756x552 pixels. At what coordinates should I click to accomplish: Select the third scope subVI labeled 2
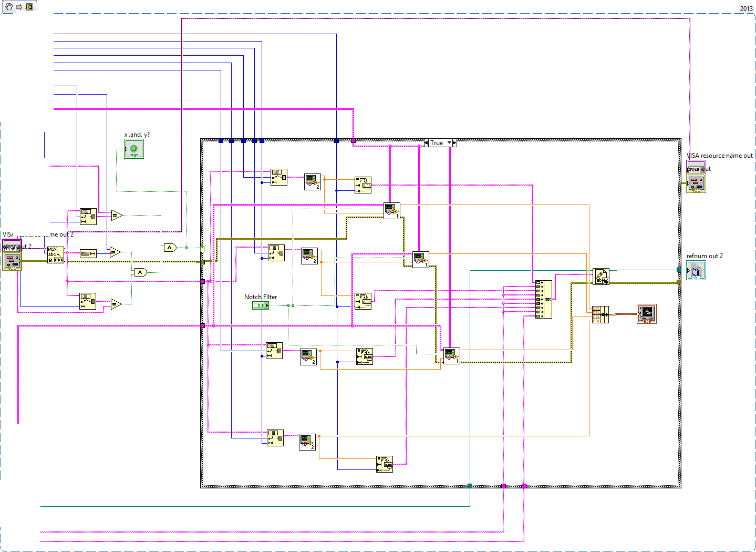[308, 357]
